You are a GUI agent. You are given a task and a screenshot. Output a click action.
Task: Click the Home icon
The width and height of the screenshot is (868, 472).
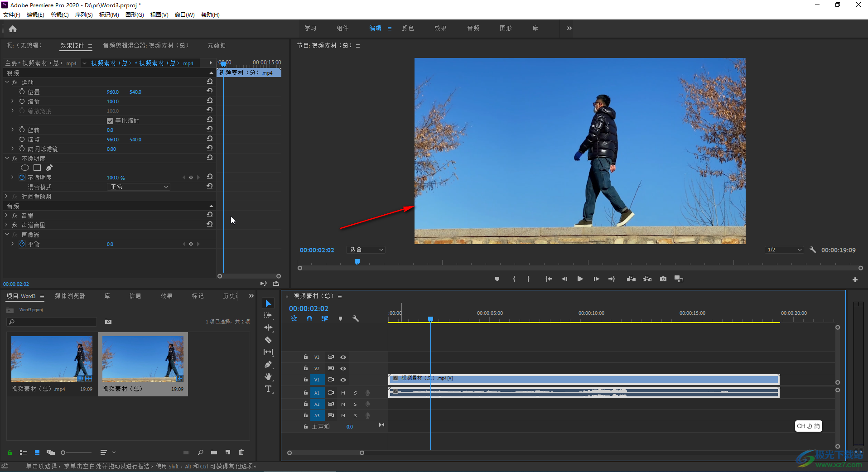tap(13, 29)
